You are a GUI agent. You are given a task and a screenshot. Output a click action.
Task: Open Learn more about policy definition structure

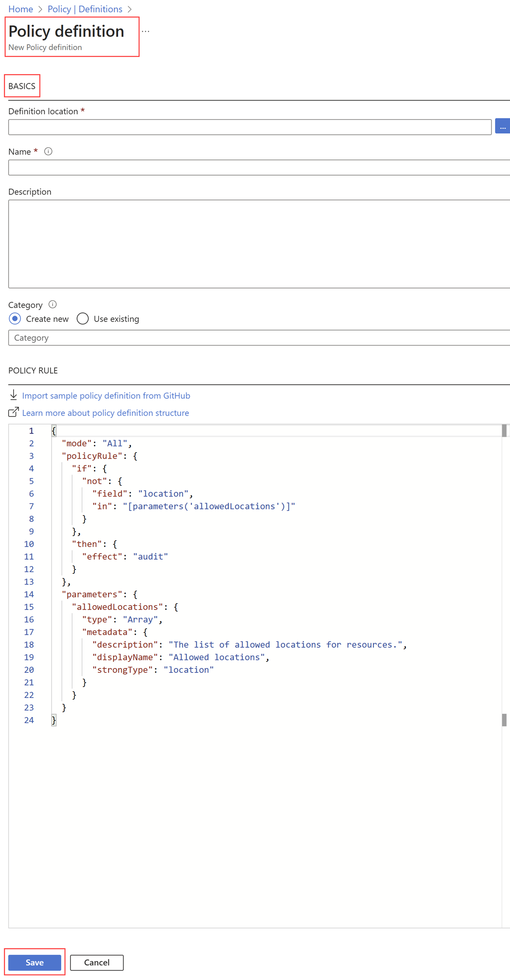(x=105, y=413)
